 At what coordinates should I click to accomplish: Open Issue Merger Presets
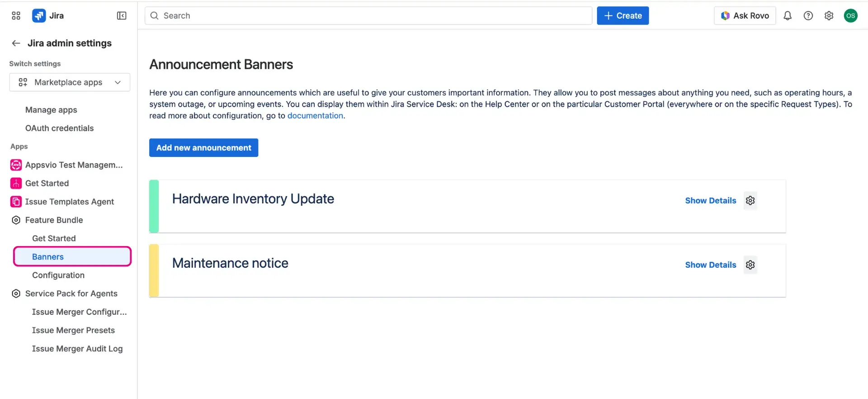coord(73,331)
